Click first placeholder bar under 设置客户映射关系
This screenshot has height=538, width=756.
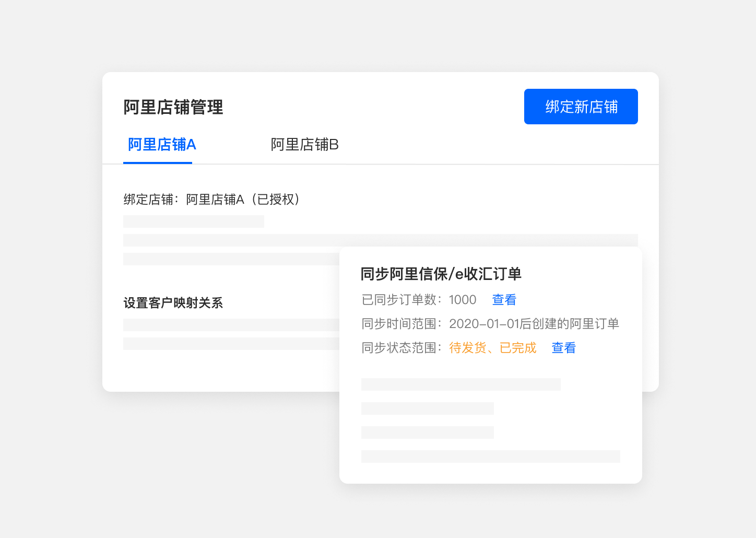[231, 325]
